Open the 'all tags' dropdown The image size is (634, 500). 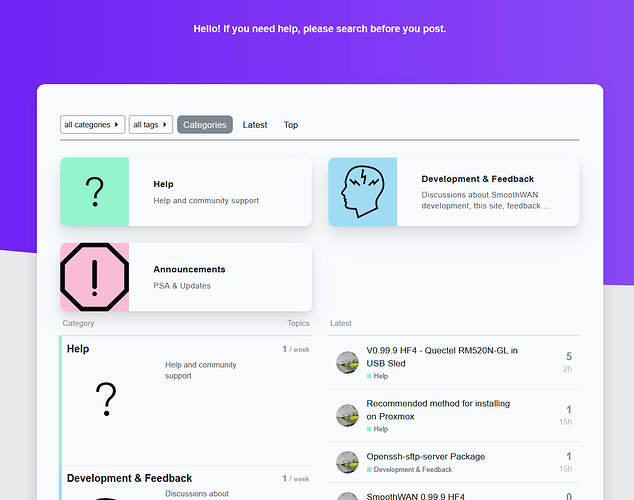pyautogui.click(x=151, y=124)
